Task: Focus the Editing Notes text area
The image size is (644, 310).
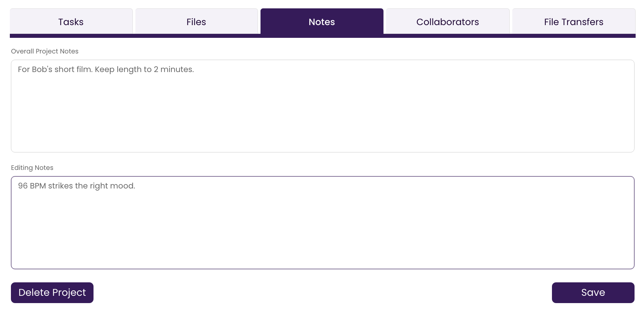Action: (323, 223)
